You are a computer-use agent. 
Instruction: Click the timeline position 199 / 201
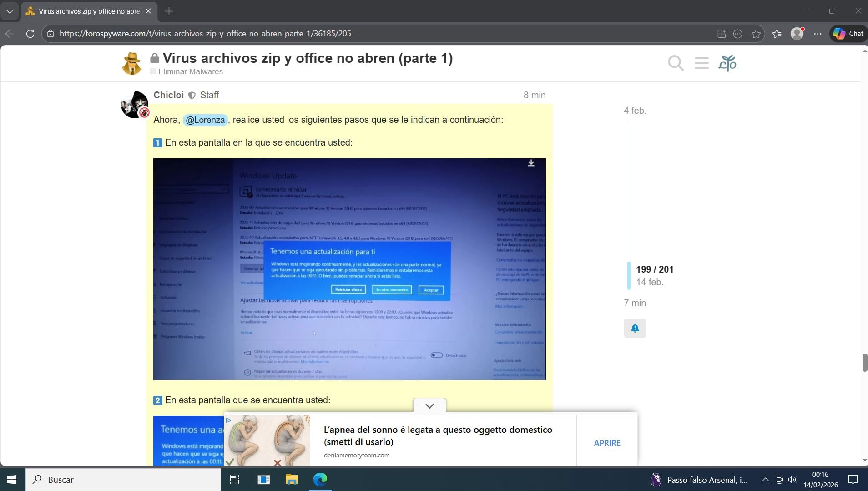654,269
